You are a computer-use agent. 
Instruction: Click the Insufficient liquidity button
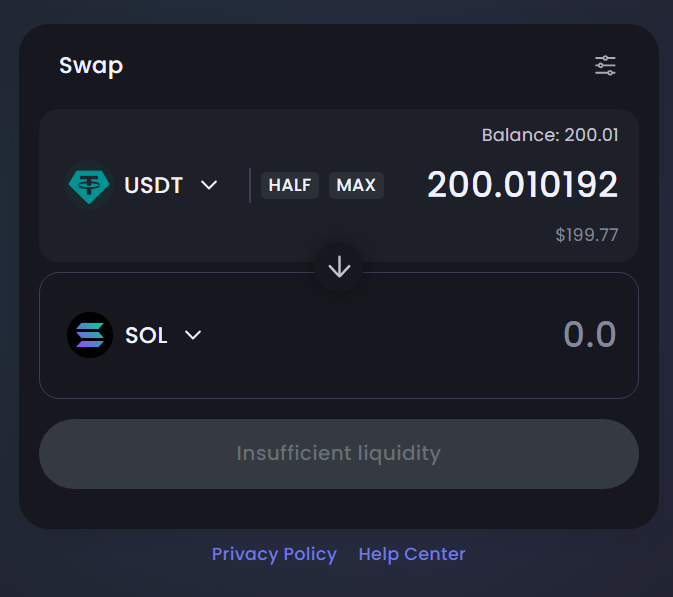(339, 454)
